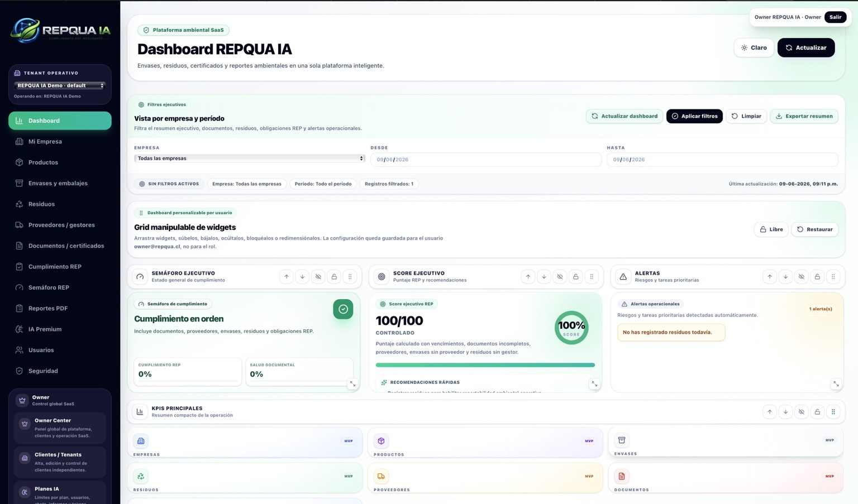Click the Desde date field
This screenshot has width=858, height=504.
click(x=486, y=160)
